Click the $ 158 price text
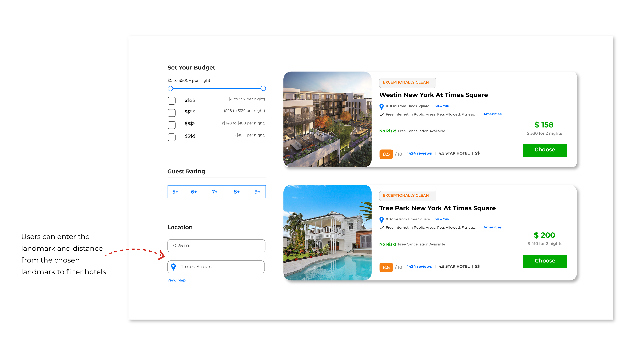Viewport: 644px width, 360px height. coord(544,125)
